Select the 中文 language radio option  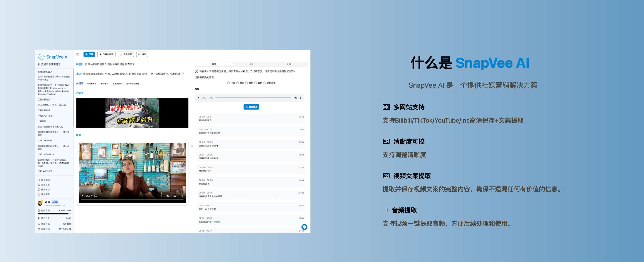(x=228, y=83)
